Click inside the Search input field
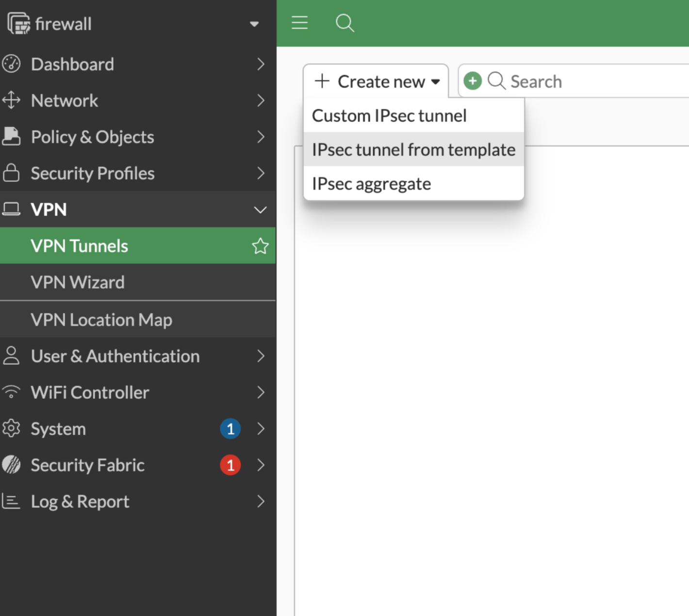689x616 pixels. [x=558, y=81]
